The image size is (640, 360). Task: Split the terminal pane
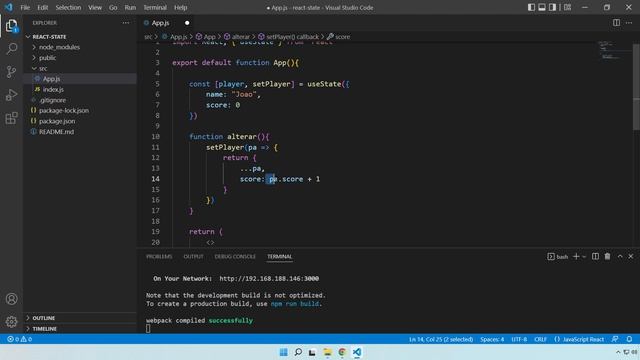[x=596, y=256]
